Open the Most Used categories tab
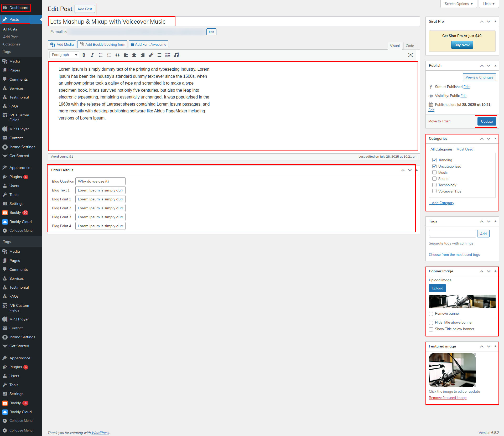This screenshot has width=504, height=436. (x=465, y=149)
